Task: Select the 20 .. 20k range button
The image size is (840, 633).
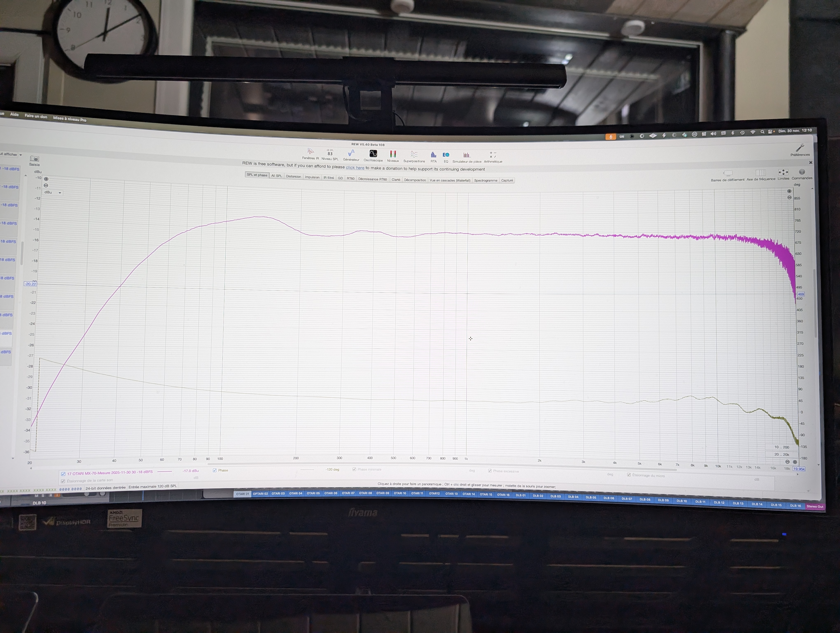Action: point(782,454)
